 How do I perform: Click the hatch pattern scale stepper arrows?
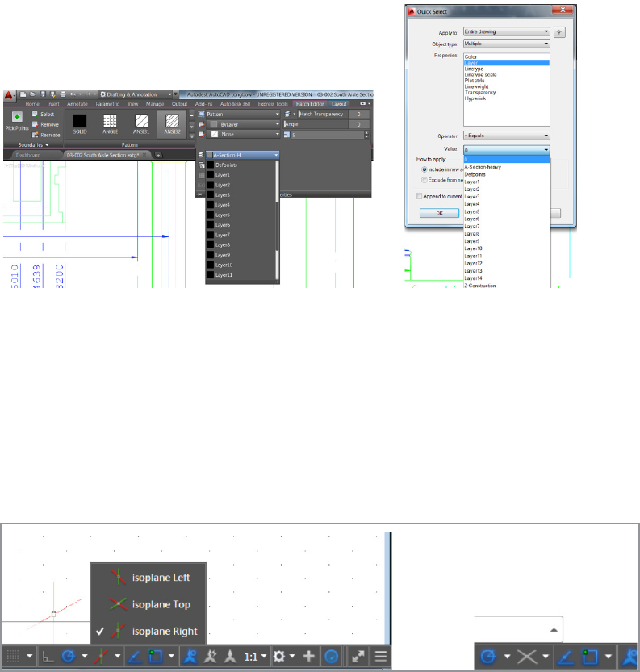tap(366, 135)
